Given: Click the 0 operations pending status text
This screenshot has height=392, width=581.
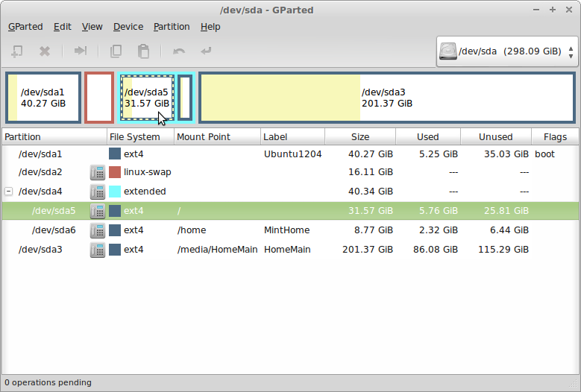Looking at the screenshot, I should (x=48, y=382).
